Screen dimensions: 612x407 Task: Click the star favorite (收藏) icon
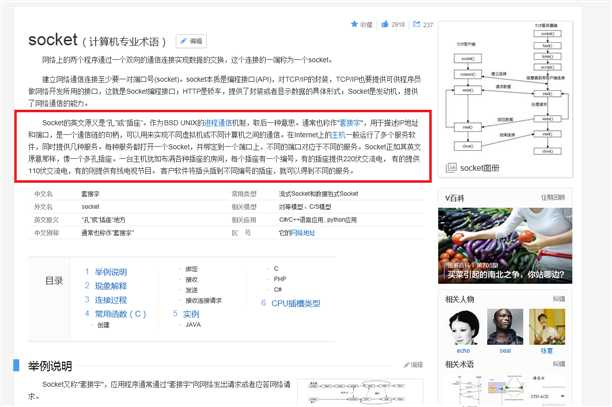coord(354,24)
